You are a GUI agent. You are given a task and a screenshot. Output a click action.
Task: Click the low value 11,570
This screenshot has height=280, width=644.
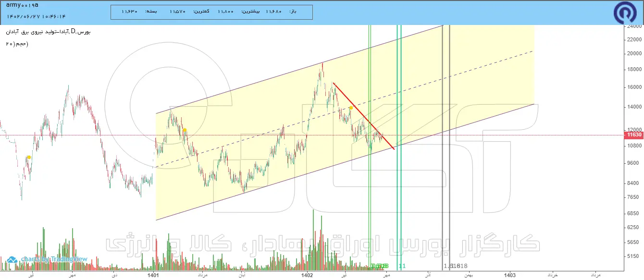[x=177, y=11]
